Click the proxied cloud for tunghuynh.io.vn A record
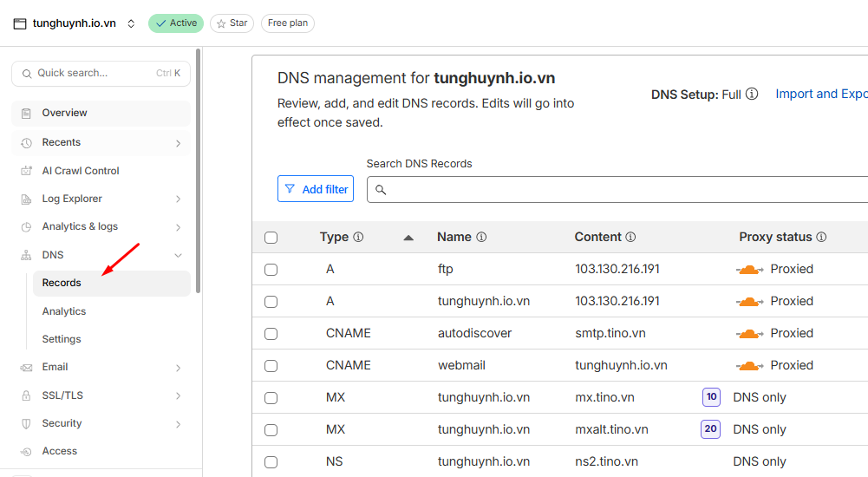Screen dimensions: 868x477 [x=749, y=302]
